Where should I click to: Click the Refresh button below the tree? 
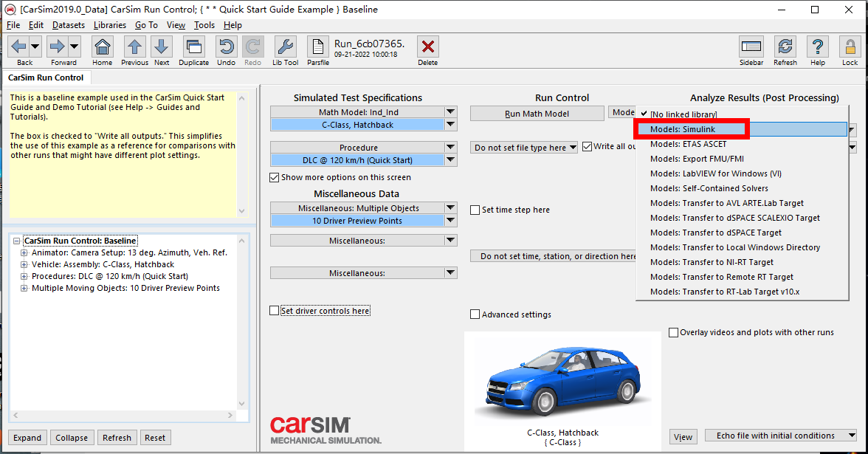117,437
